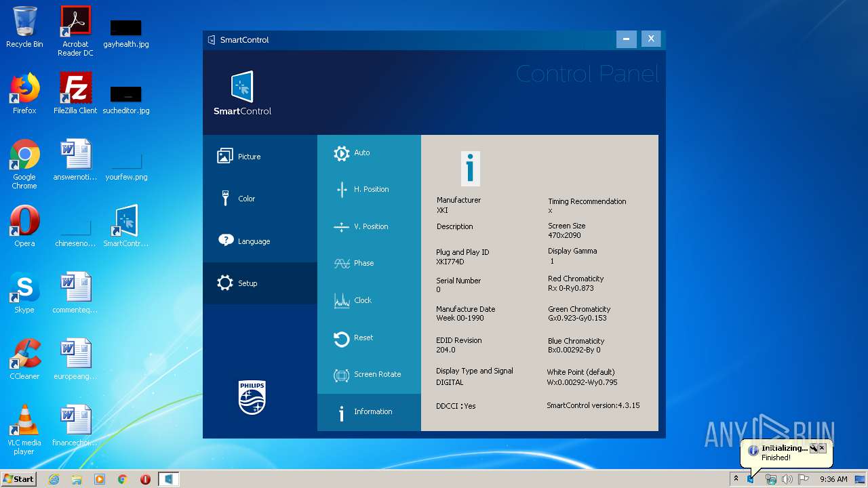868x488 pixels.
Task: Open the Skype desktop shortcut
Action: [x=24, y=293]
